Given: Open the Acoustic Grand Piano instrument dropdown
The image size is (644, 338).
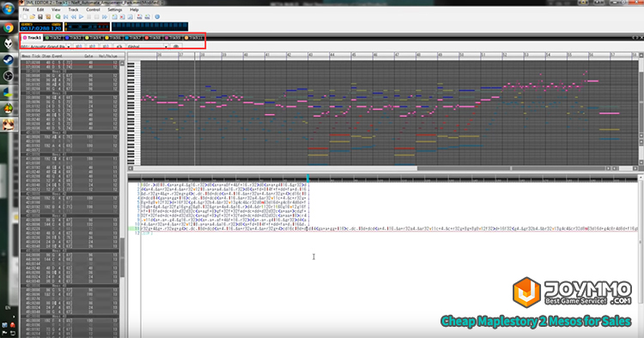Looking at the screenshot, I should pyautogui.click(x=46, y=46).
